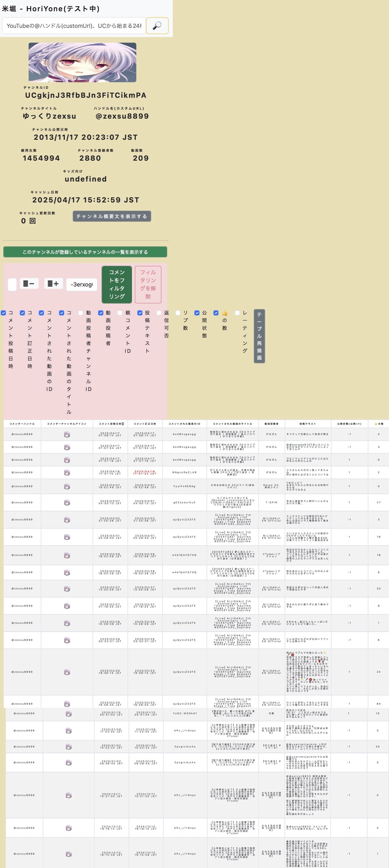This screenshot has width=389, height=868.
Task: Click the channel banner image
Action: click(82, 62)
